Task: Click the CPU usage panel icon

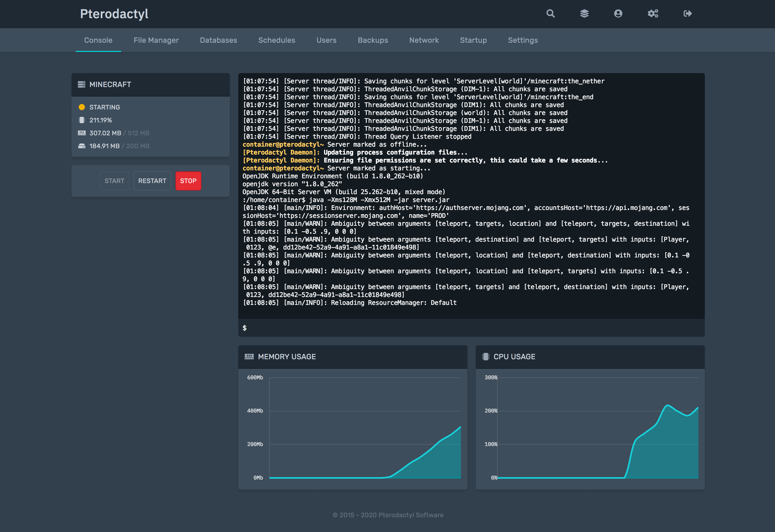Action: [x=486, y=356]
